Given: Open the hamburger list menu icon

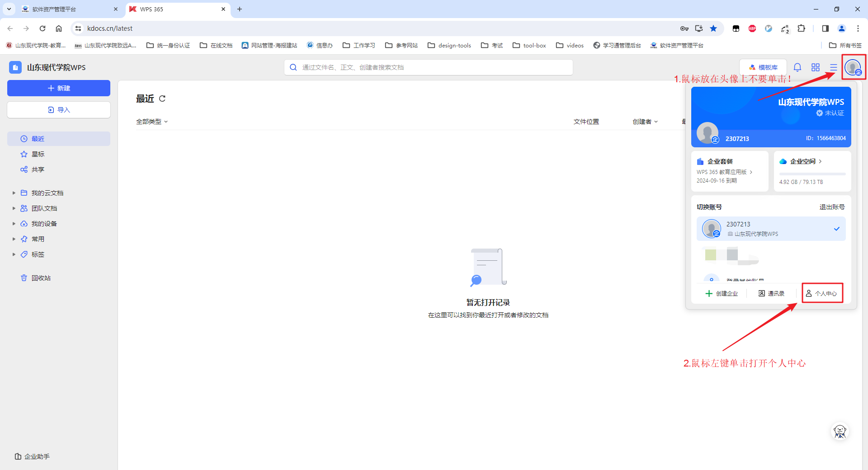Looking at the screenshot, I should coord(834,67).
